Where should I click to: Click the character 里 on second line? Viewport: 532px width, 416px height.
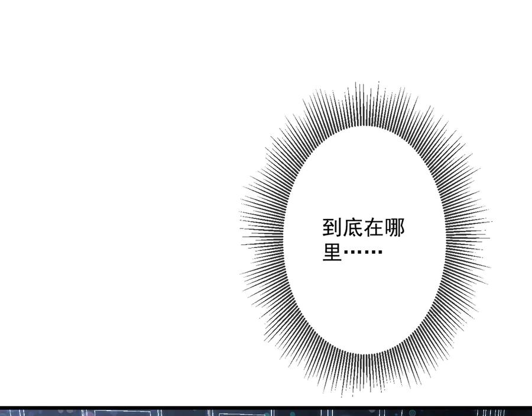coord(333,253)
